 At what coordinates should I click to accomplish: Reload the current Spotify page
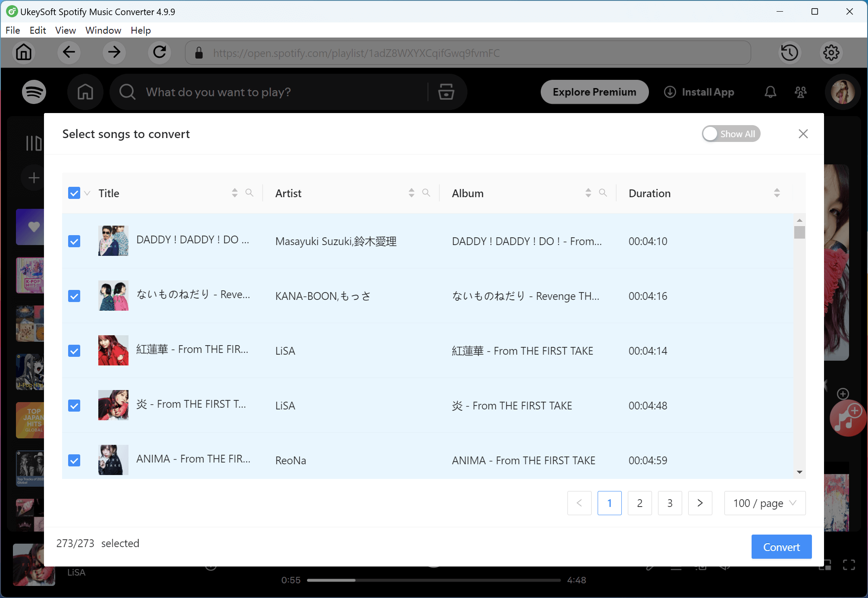coord(160,53)
